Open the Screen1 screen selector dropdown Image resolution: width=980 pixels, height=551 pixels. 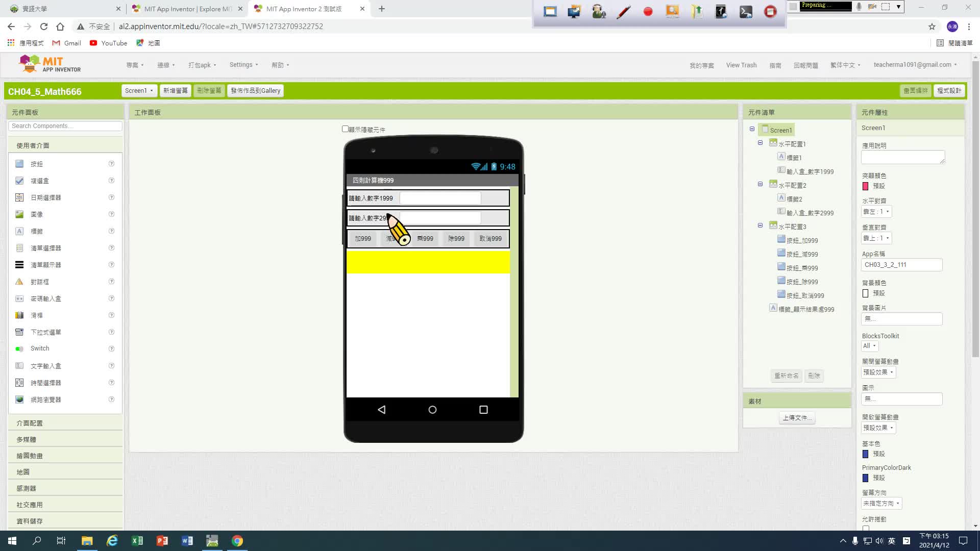(139, 91)
